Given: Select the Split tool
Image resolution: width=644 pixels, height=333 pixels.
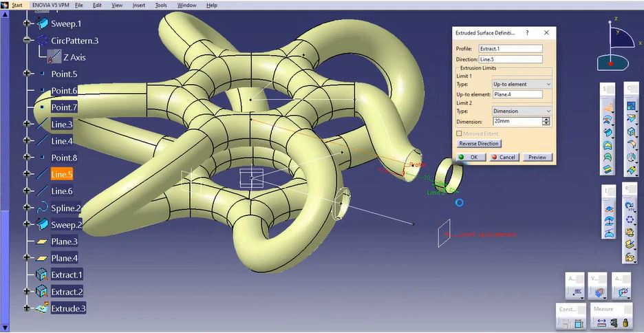Looking at the screenshot, I should click(x=631, y=118).
